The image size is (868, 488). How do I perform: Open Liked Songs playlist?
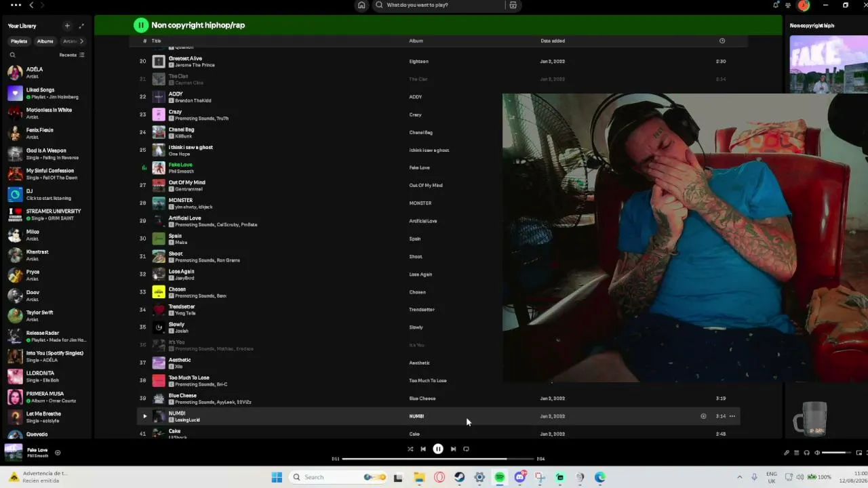[46, 93]
